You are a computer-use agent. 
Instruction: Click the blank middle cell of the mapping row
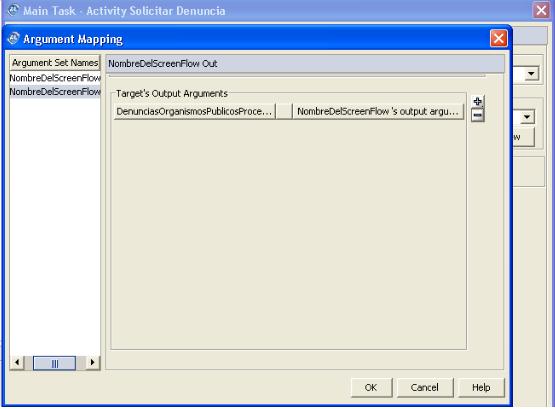tap(284, 111)
